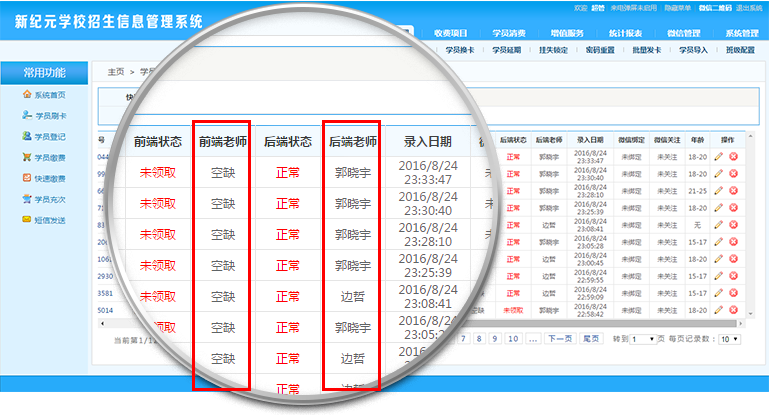Click the 来电弹屏未启用 link

tap(633, 8)
